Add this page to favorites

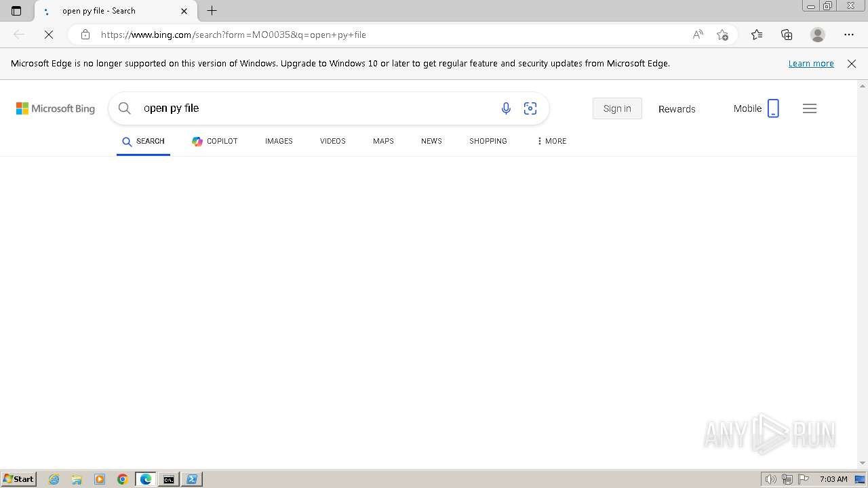coord(722,35)
